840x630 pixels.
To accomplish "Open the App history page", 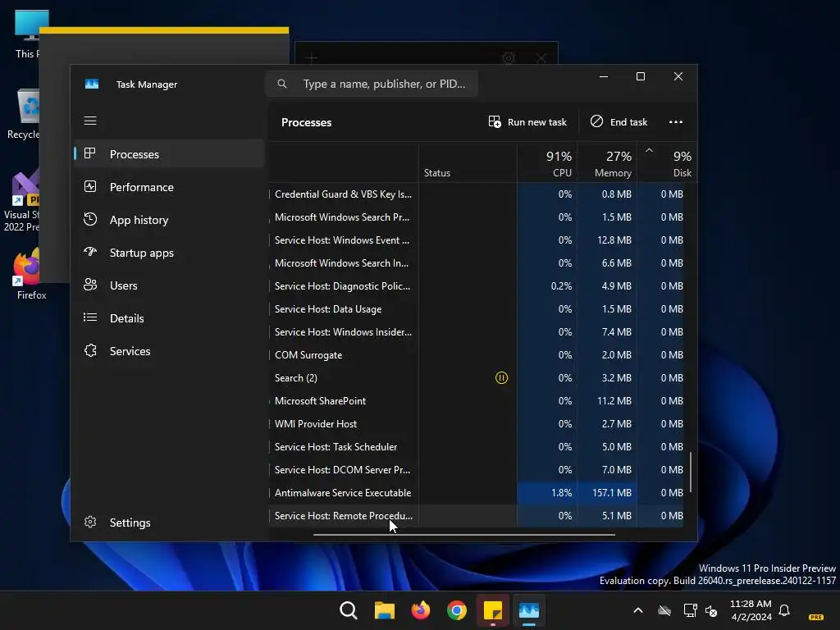I will (x=169, y=220).
